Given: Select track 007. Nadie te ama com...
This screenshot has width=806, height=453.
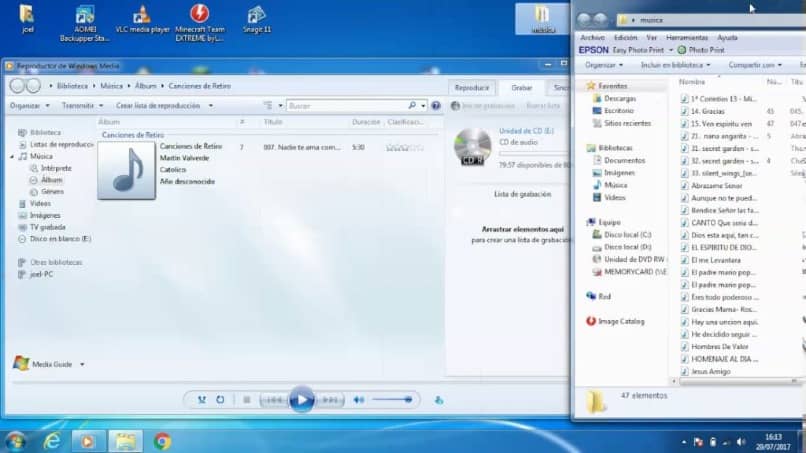Looking at the screenshot, I should (302, 147).
